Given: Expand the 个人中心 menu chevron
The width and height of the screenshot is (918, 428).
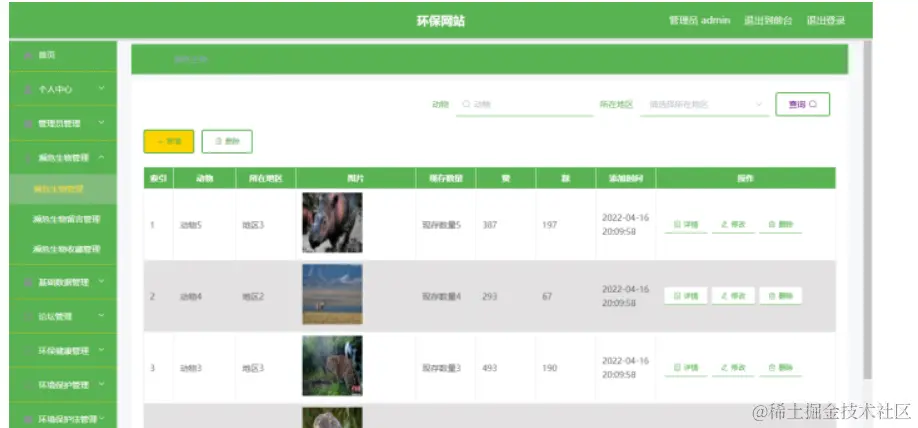Looking at the screenshot, I should coord(101,88).
